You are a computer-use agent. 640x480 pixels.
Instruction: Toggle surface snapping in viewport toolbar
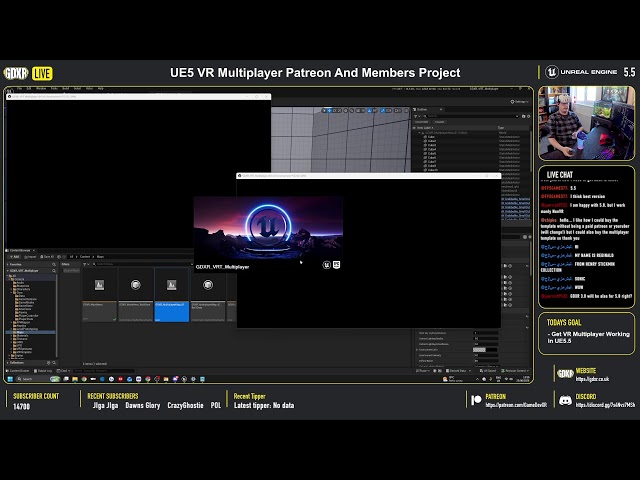point(351,110)
